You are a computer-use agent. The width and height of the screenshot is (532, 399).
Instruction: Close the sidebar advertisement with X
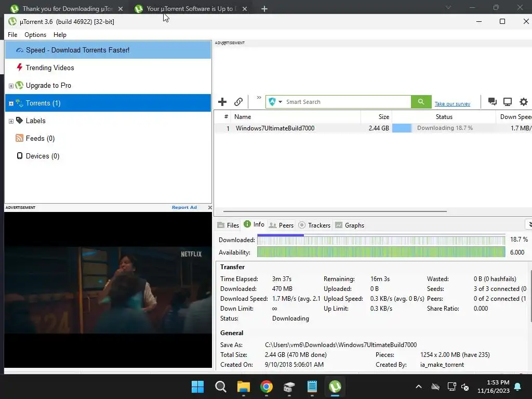(x=210, y=207)
